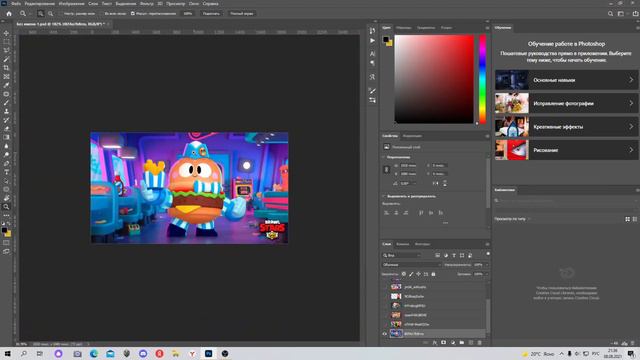
Task: Uncheck 'Масшт. перетаскиванием' checkbox
Action: click(133, 13)
